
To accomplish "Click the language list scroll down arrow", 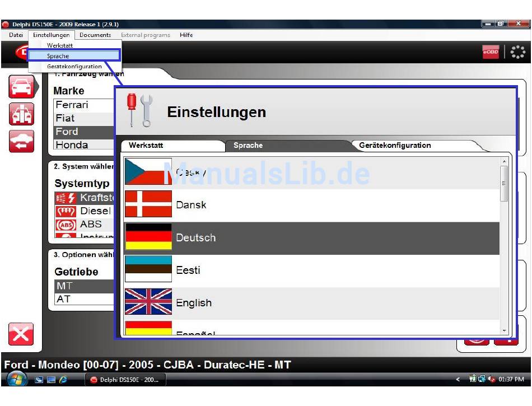I will tap(504, 330).
